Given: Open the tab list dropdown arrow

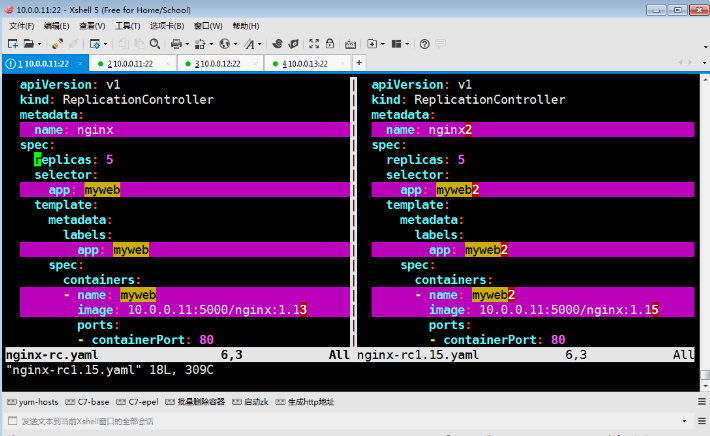Looking at the screenshot, I should click(704, 63).
